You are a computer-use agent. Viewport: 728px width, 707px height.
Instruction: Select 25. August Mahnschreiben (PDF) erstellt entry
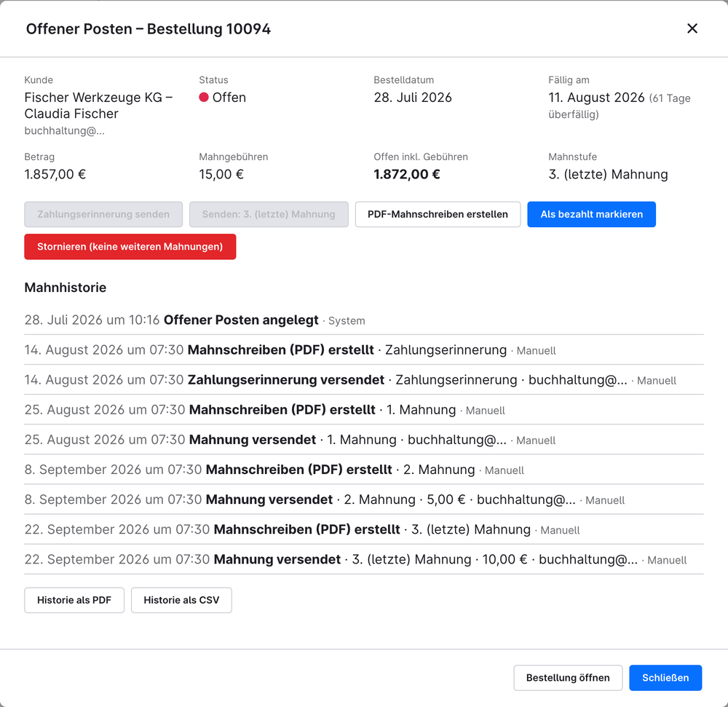pos(364,410)
